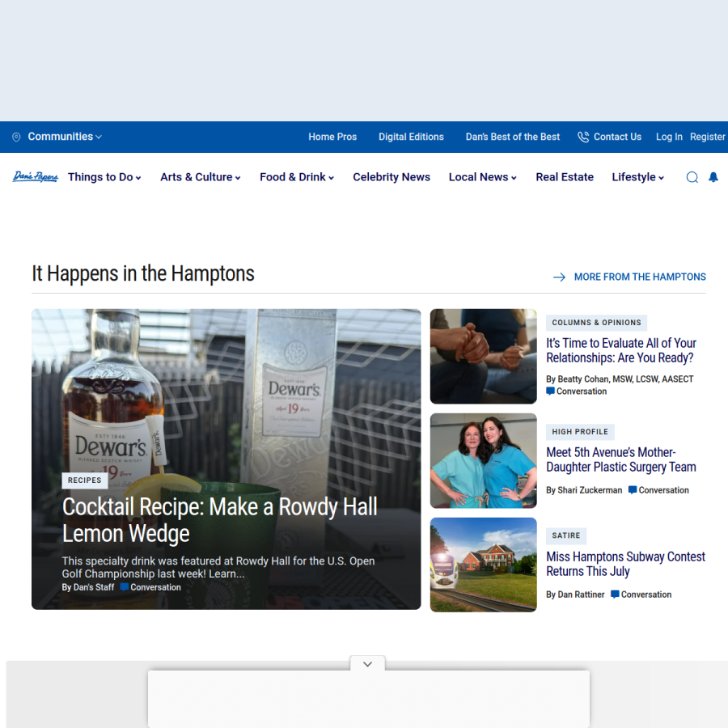
Task: Expand the Arts & Culture chevron
Action: pos(238,178)
